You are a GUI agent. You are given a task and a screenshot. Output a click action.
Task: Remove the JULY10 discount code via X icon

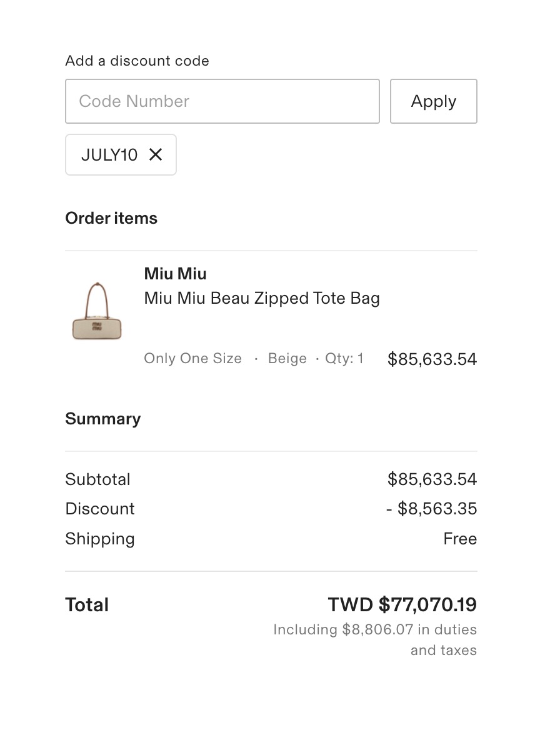tap(156, 154)
